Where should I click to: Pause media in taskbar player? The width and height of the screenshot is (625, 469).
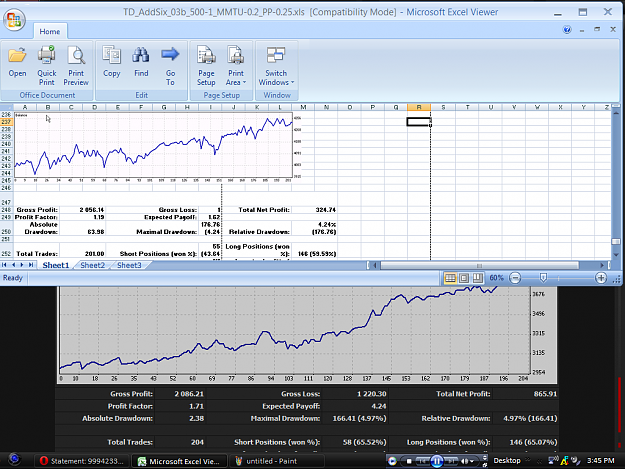pos(437,461)
